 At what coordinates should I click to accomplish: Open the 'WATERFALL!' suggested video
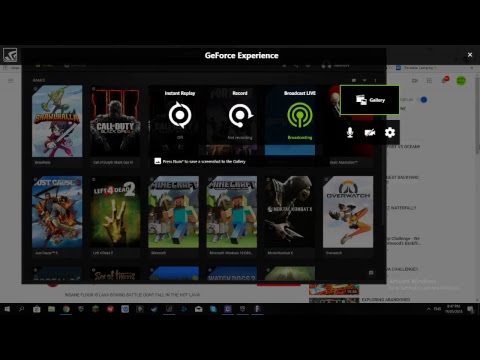(x=401, y=208)
